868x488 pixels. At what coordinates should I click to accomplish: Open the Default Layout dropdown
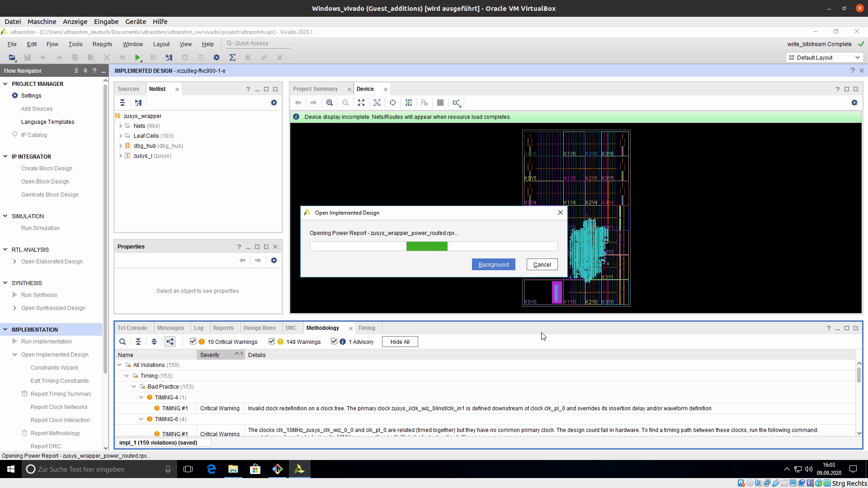coord(824,58)
